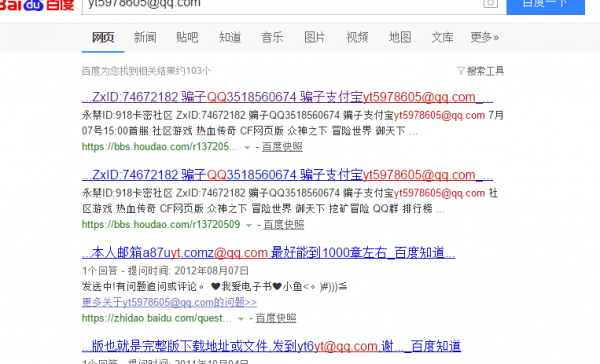Switch to the 文库 tab
600x364 pixels.
[x=442, y=37]
